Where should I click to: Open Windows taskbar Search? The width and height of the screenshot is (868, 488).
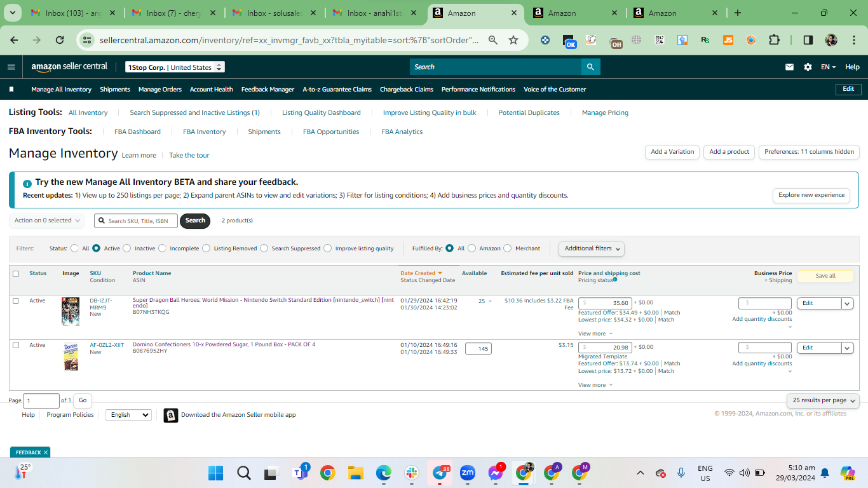[x=243, y=473]
